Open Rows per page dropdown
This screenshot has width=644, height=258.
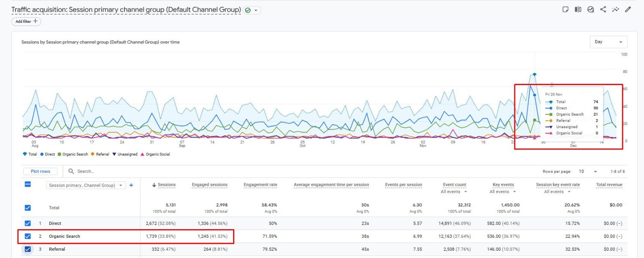tap(588, 171)
